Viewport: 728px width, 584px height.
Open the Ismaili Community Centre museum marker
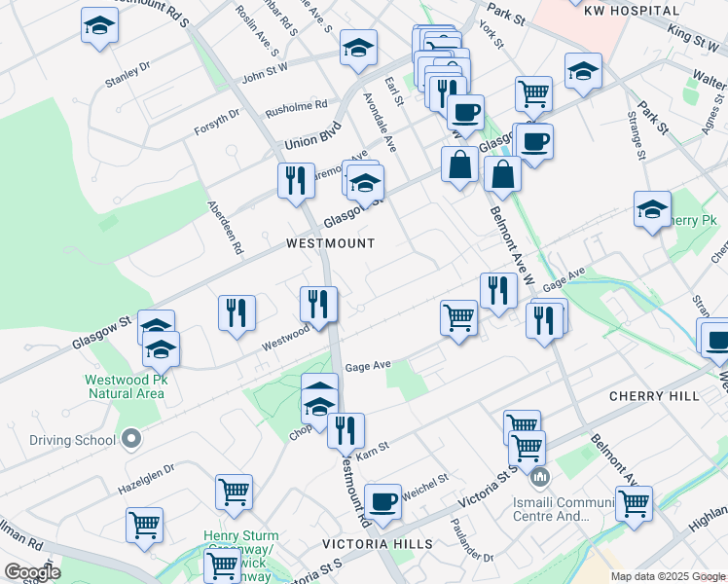541,478
